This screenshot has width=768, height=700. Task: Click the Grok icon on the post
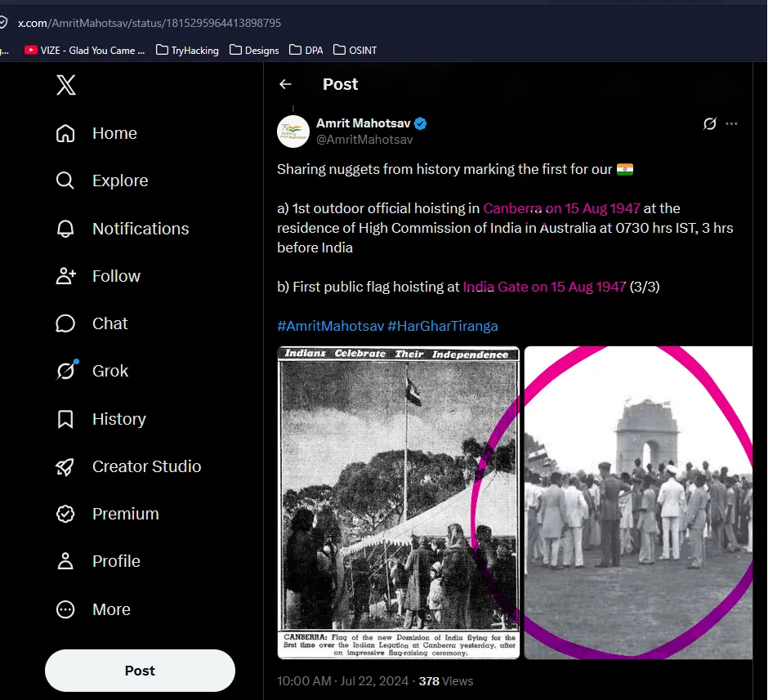[710, 124]
